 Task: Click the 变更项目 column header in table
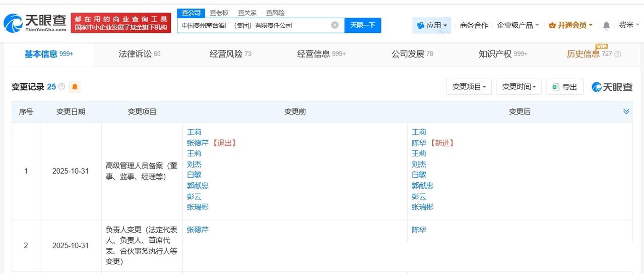[x=142, y=112]
